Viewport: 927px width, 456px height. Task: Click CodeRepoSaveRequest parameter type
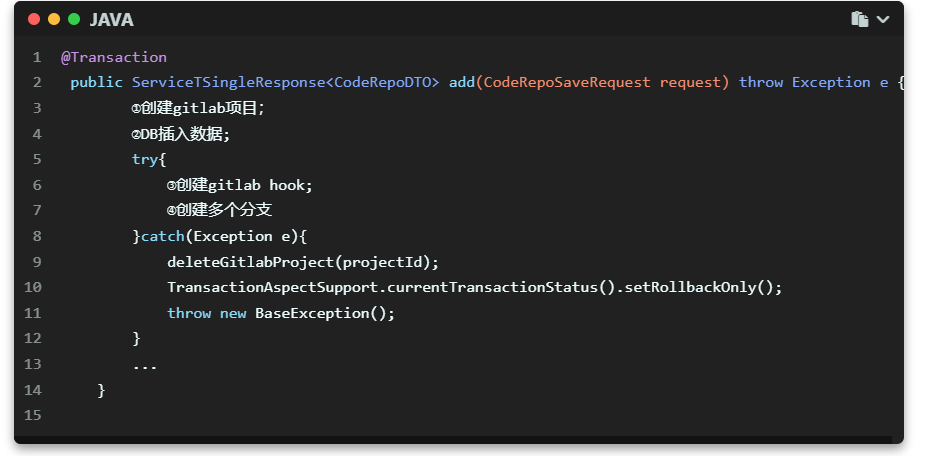pos(567,83)
